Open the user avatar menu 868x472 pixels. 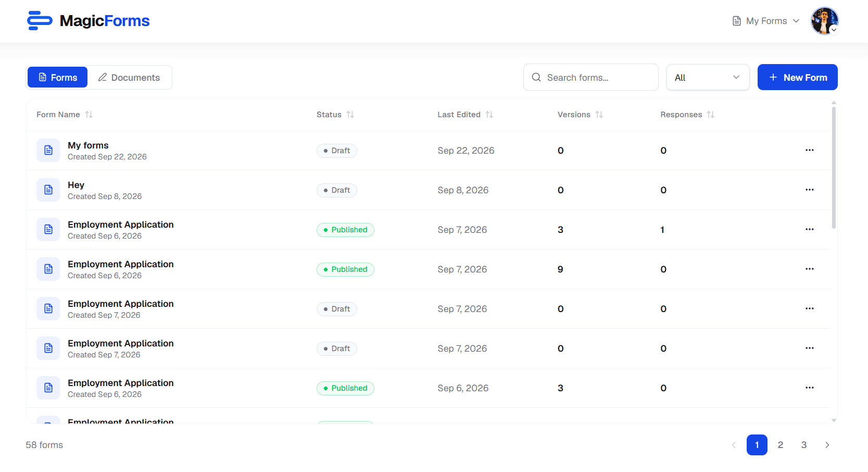(x=824, y=21)
